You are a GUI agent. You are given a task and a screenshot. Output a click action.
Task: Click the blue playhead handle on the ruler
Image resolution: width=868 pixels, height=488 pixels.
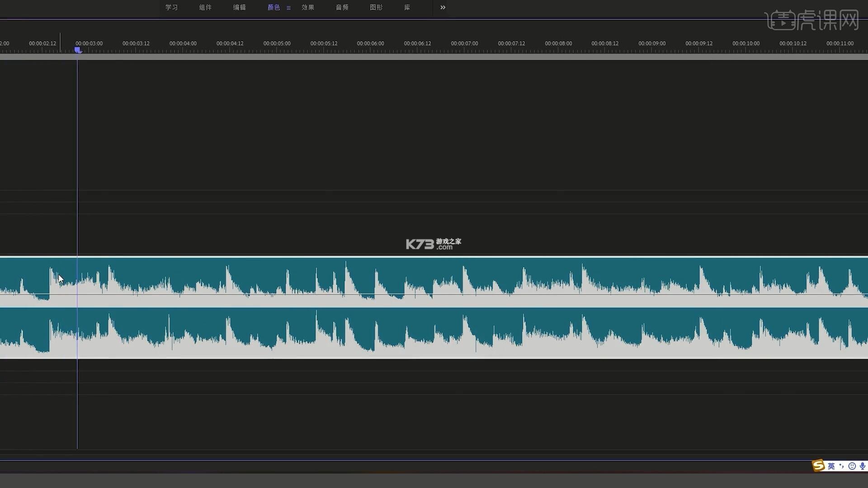(x=78, y=50)
